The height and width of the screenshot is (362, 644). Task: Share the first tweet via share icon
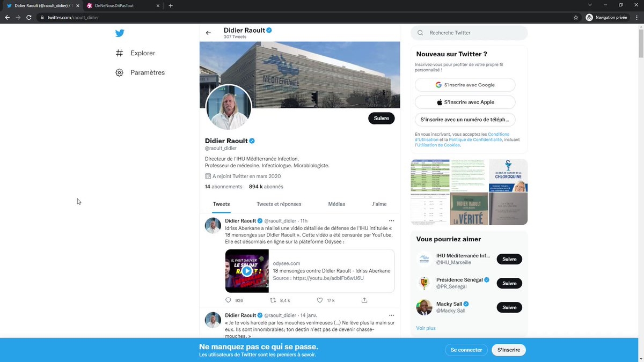tap(364, 300)
